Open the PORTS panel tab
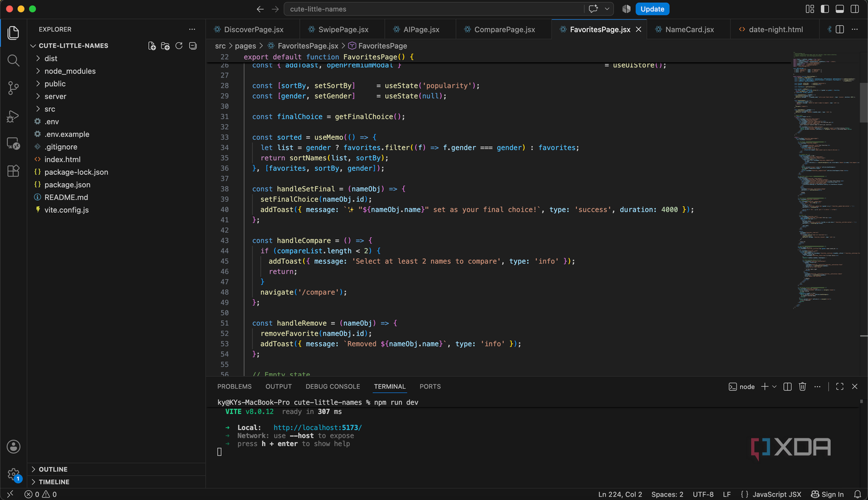The width and height of the screenshot is (868, 500). coord(430,386)
